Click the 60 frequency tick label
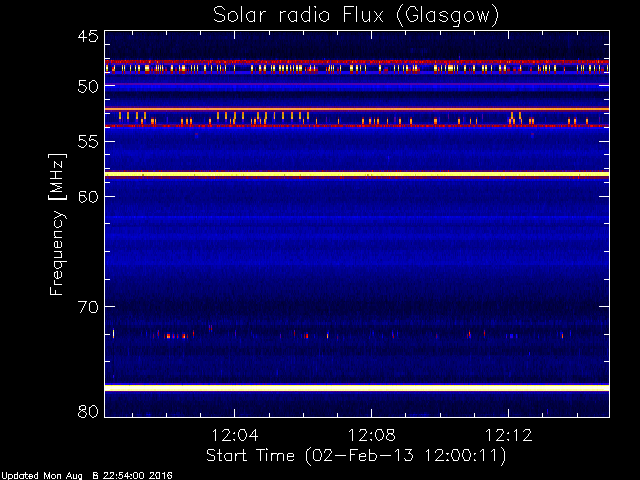This screenshot has width=640, height=480. tap(88, 196)
